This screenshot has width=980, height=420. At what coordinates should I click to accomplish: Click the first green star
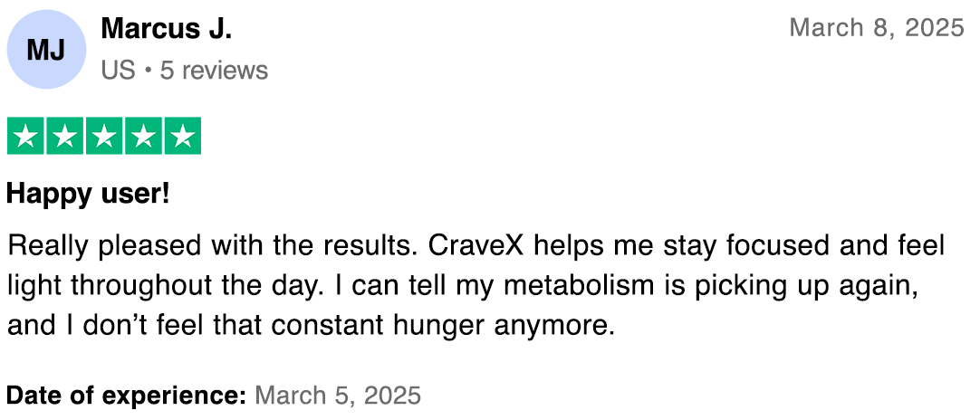[x=26, y=137]
